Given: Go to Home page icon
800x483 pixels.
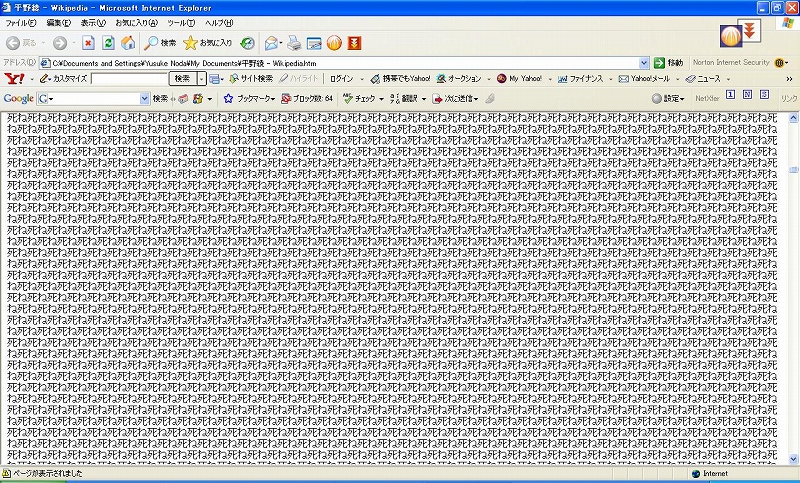Looking at the screenshot, I should pos(128,43).
